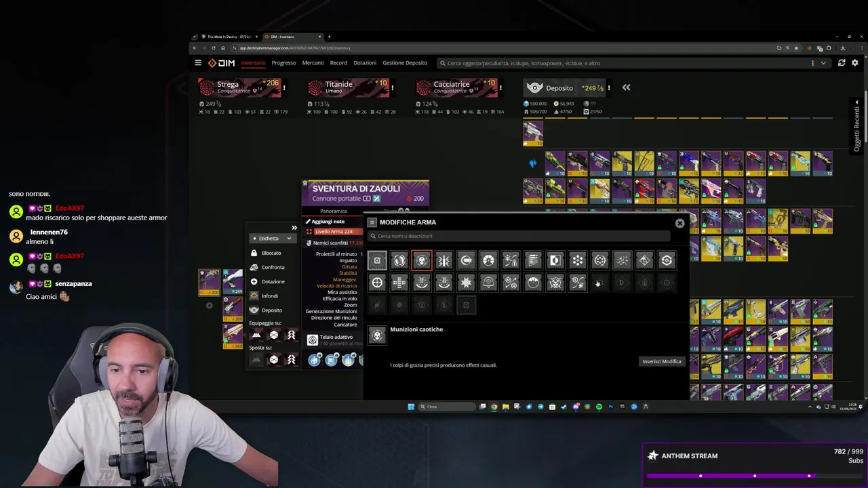Open Titanide character three-dot menu

point(392,87)
